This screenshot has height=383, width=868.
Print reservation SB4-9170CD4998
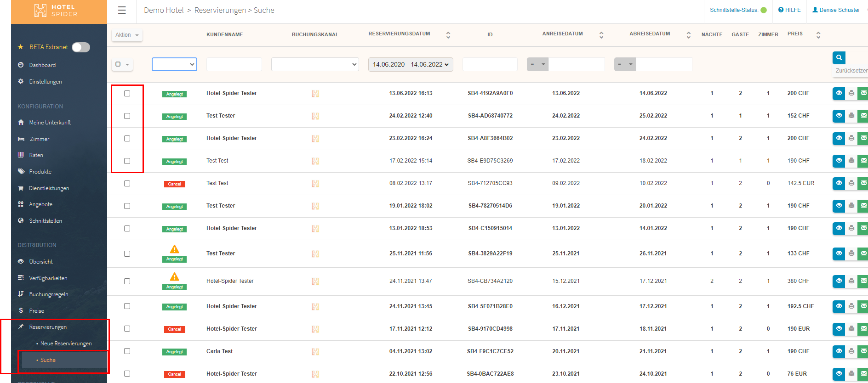851,329
